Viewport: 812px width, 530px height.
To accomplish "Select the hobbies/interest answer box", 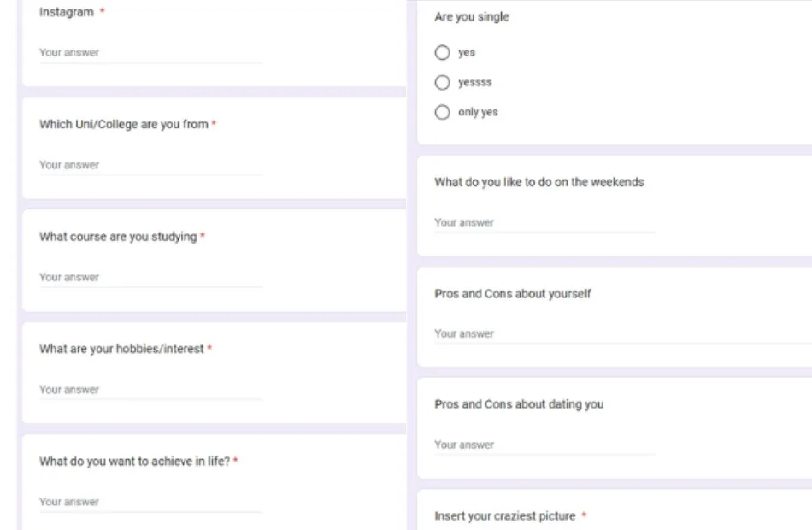I will [x=150, y=390].
